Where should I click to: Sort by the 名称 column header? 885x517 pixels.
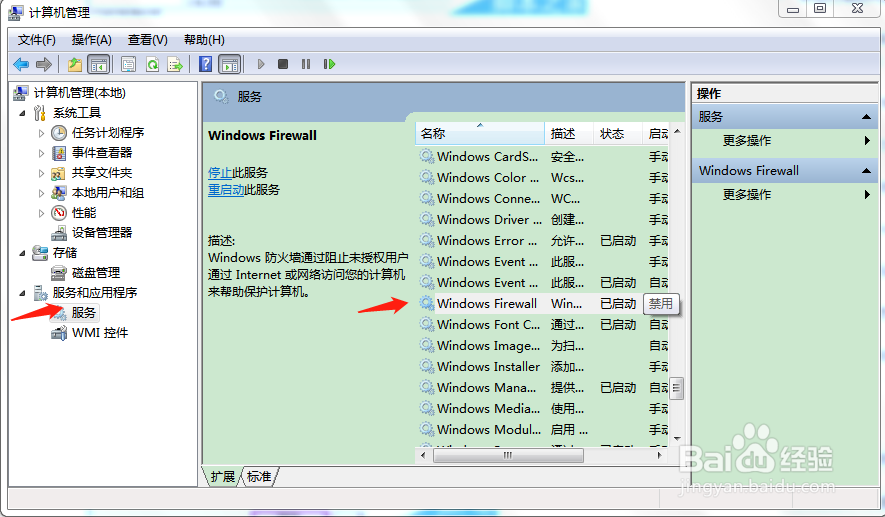[480, 134]
